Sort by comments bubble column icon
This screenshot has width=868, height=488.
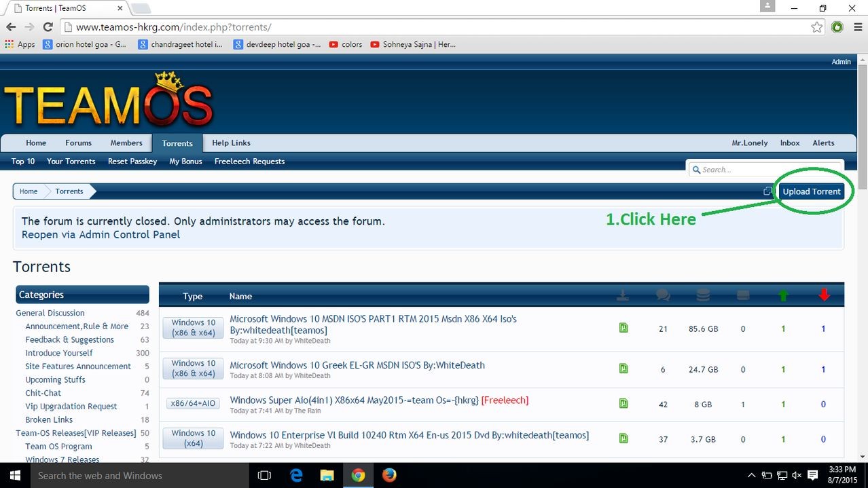[663, 295]
